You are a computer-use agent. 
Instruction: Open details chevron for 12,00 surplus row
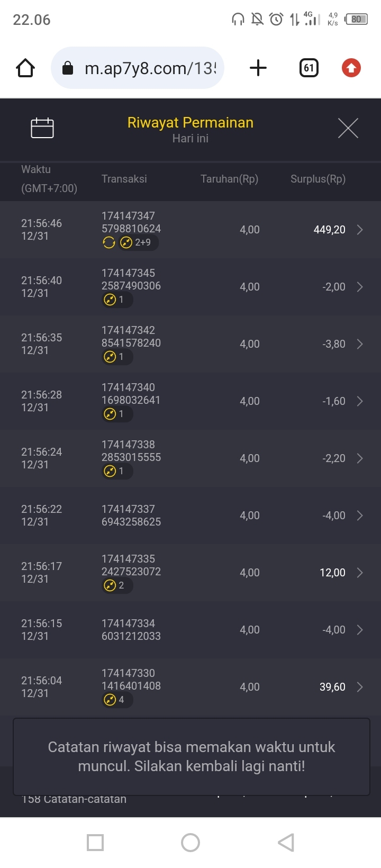(x=360, y=573)
